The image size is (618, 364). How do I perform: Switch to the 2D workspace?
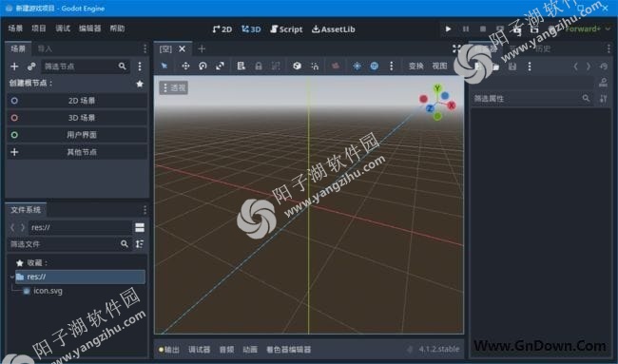222,29
